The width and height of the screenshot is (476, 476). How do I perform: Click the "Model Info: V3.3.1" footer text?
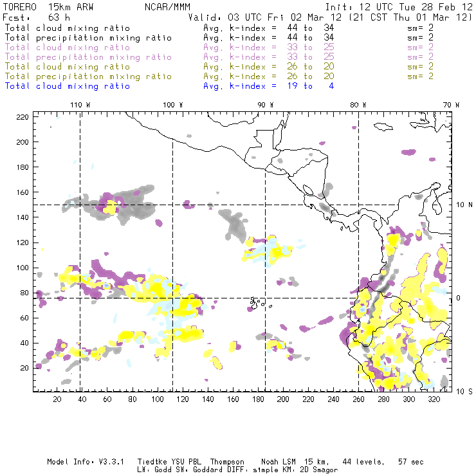click(86, 462)
